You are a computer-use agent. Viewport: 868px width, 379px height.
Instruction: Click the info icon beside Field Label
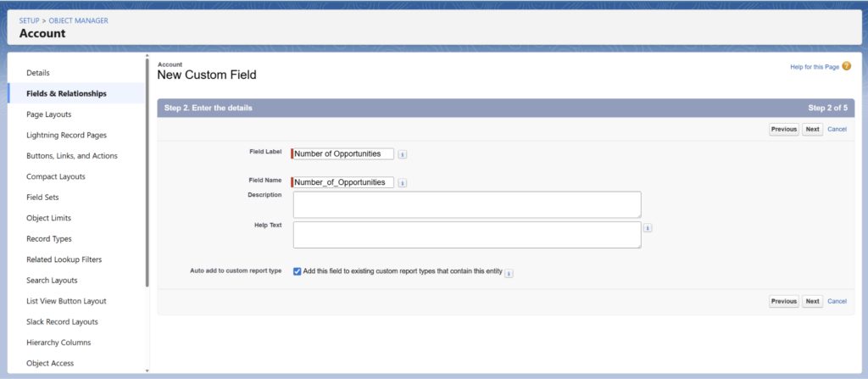coord(403,154)
